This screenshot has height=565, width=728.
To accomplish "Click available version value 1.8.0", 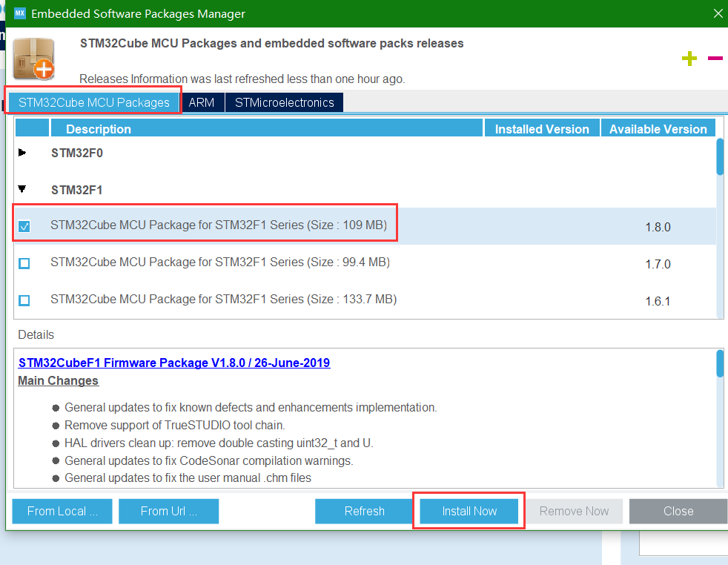I will [658, 227].
